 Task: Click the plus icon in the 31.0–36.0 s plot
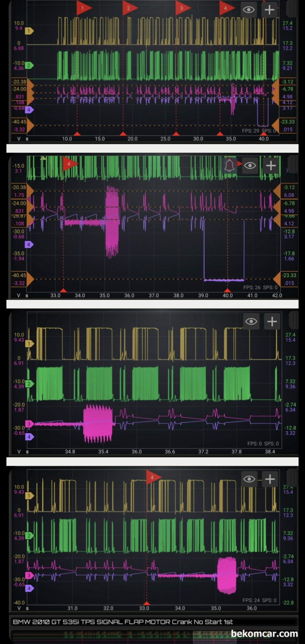(x=270, y=479)
